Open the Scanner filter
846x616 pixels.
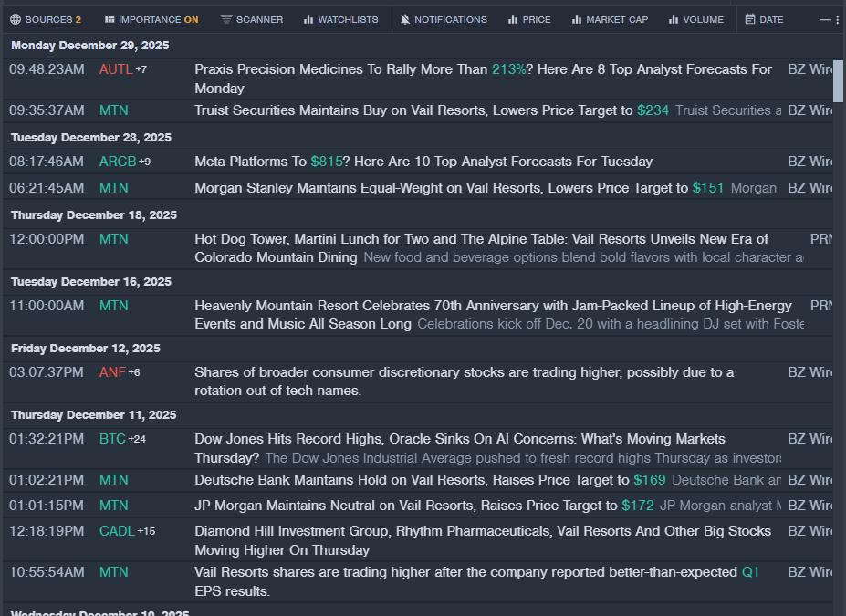(x=252, y=19)
